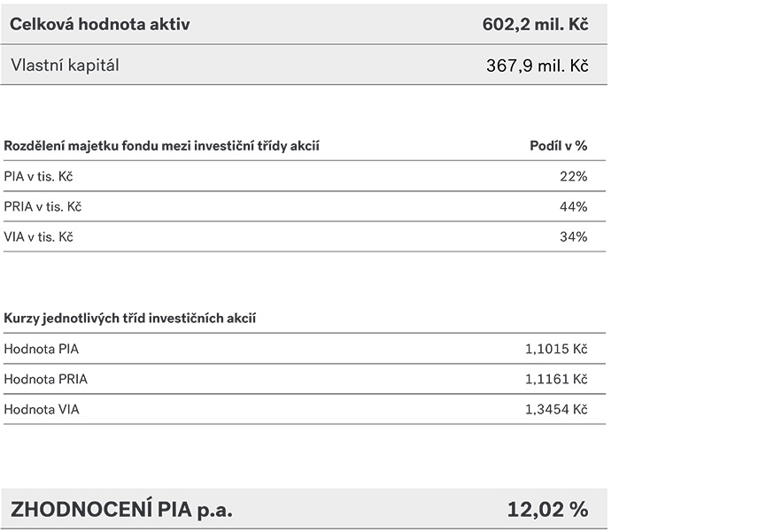Click the 1,3454 Kč price value
Viewport: 766px width, 532px height.
pos(556,409)
